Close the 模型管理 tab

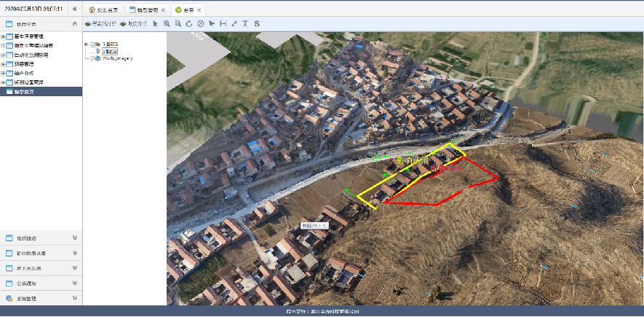(x=163, y=10)
